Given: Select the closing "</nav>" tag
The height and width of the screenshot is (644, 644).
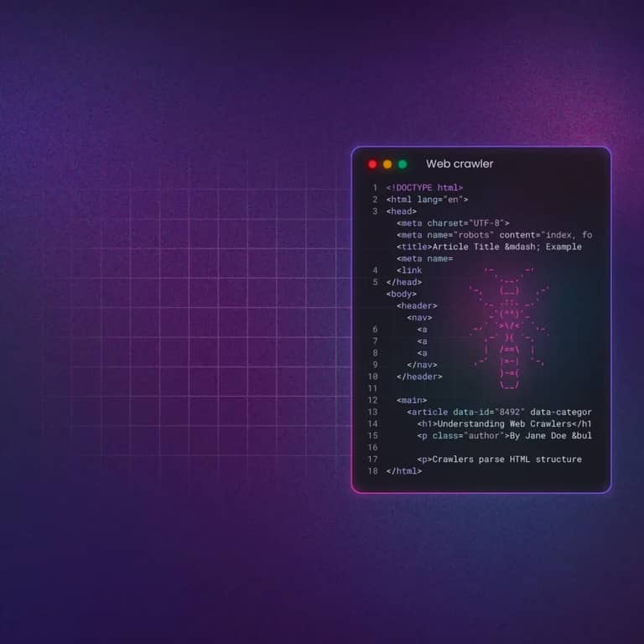Looking at the screenshot, I should [x=422, y=365].
